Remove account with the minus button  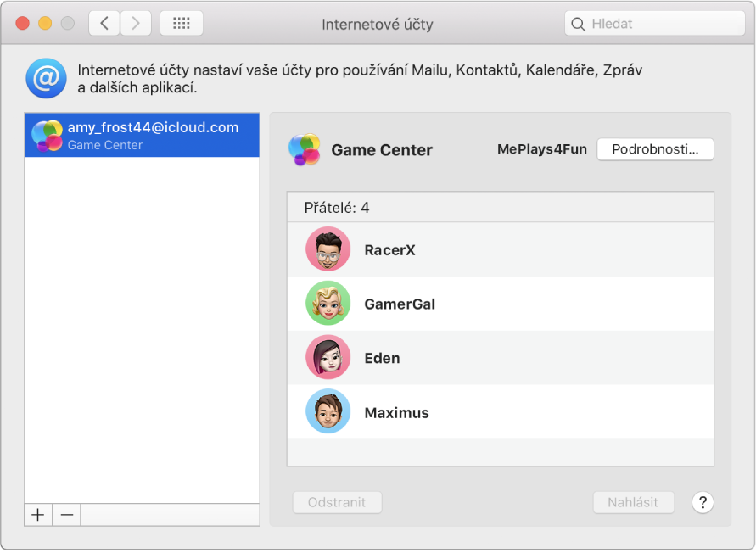[x=66, y=515]
